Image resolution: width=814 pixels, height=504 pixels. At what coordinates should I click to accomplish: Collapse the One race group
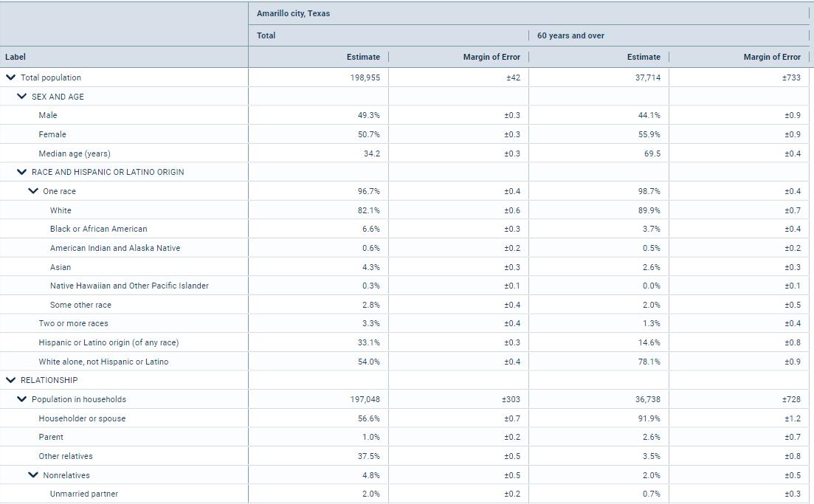point(33,191)
